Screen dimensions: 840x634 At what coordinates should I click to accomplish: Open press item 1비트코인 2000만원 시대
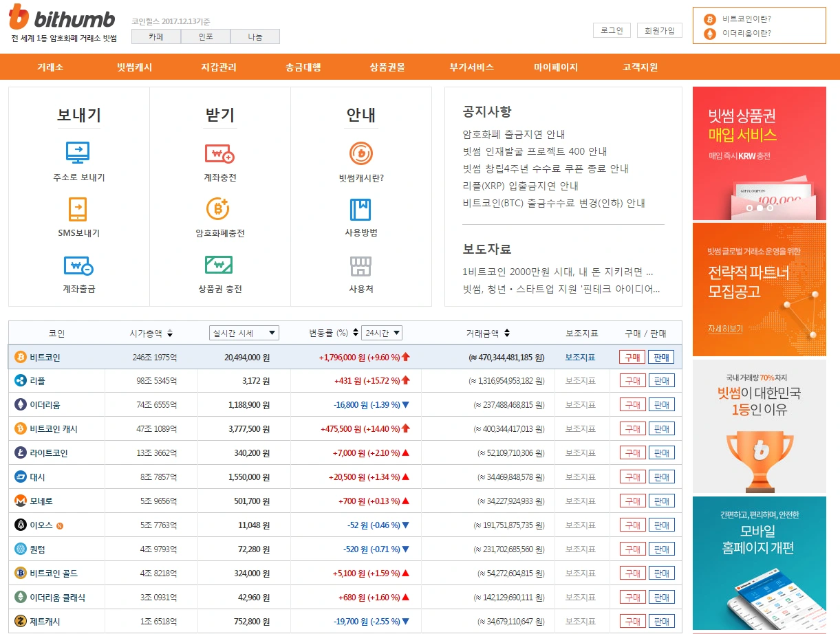558,272
